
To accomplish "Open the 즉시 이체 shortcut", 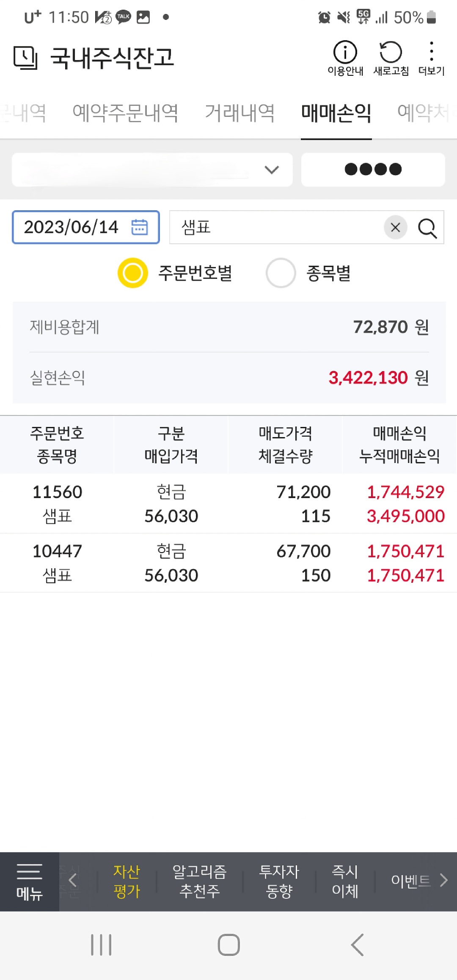I will coord(345,881).
